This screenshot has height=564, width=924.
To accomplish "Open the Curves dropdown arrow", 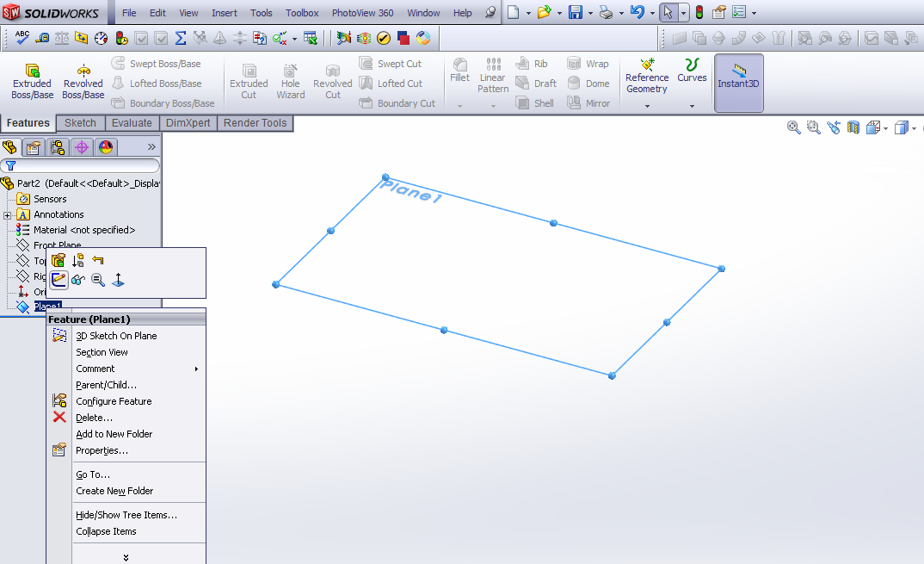I will (692, 106).
